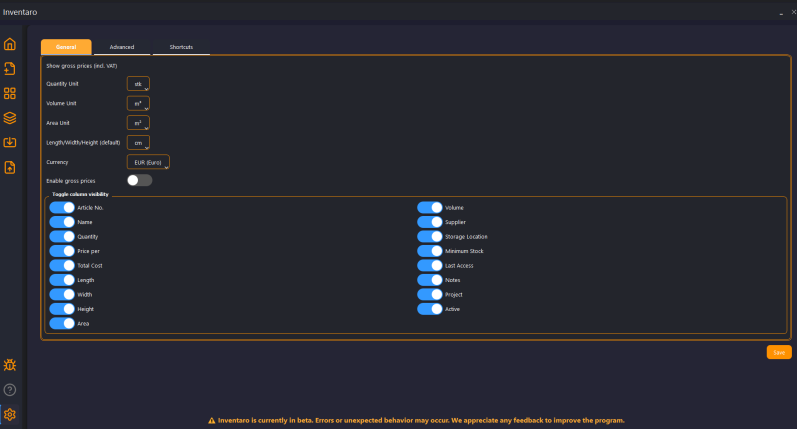This screenshot has width=797, height=429.
Task: Open the Quantity Unit dropdown
Action: coord(138,84)
